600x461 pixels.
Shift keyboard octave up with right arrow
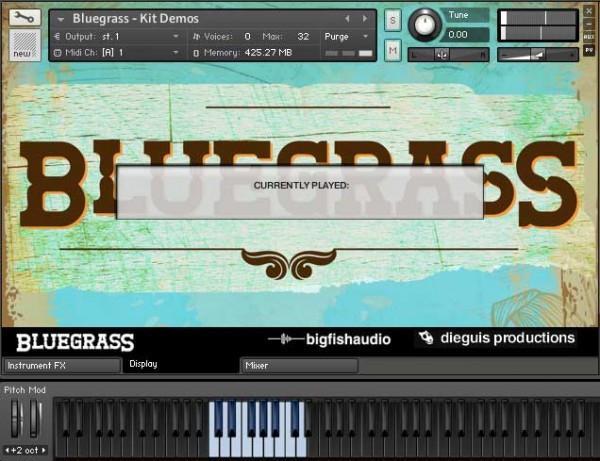click(43, 450)
